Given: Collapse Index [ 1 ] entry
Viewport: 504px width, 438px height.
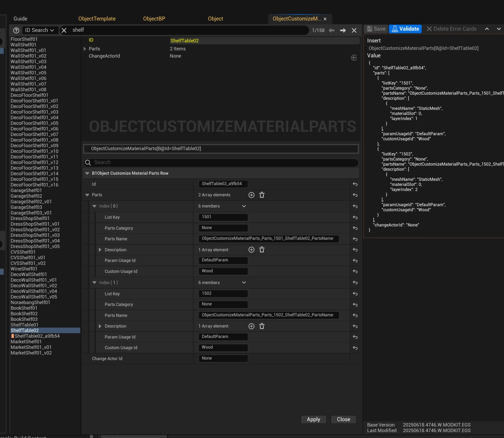Looking at the screenshot, I should click(x=94, y=282).
